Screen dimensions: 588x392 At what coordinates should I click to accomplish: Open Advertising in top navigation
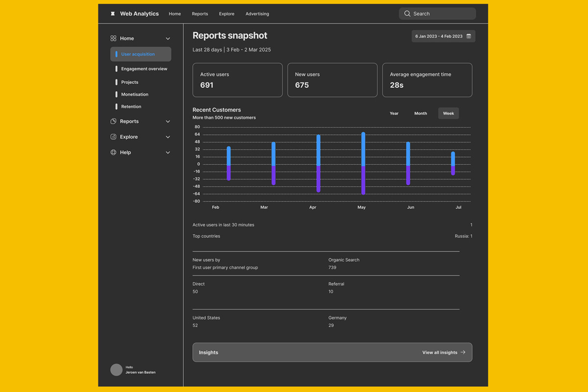point(257,14)
